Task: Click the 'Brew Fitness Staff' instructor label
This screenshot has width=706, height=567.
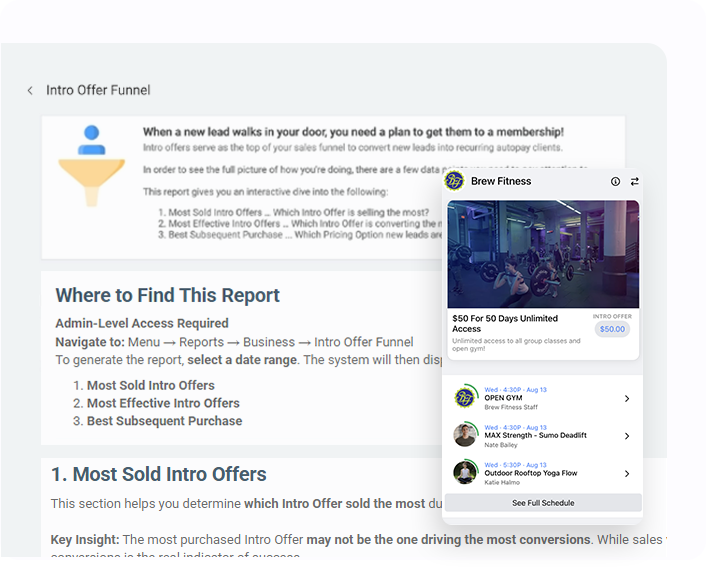Action: click(511, 407)
